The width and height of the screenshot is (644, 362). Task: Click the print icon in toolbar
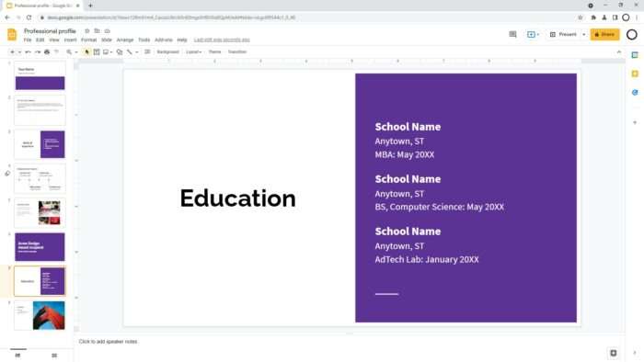pyautogui.click(x=47, y=52)
